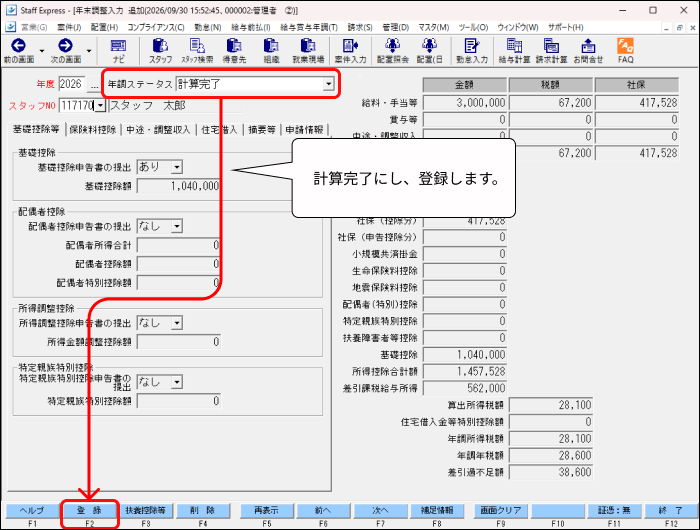Open the 給与賞与年調(T) menu

click(x=309, y=27)
